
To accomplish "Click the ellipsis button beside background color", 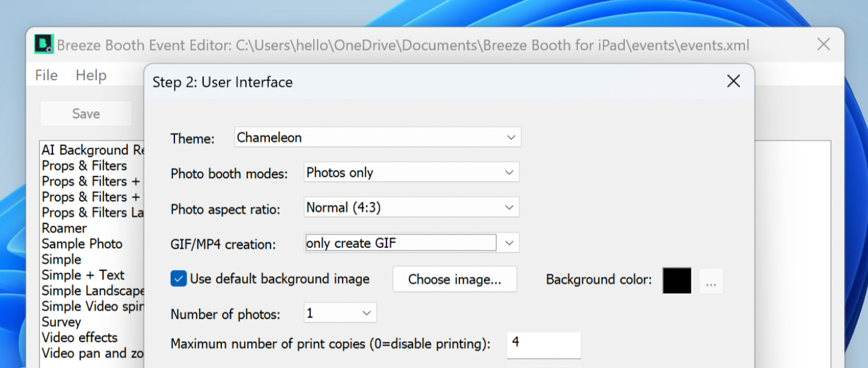I will pos(710,281).
